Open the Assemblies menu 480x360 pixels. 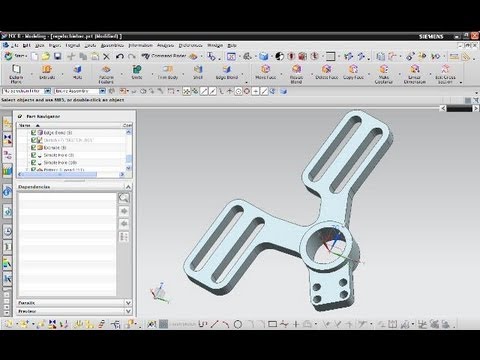tap(112, 45)
